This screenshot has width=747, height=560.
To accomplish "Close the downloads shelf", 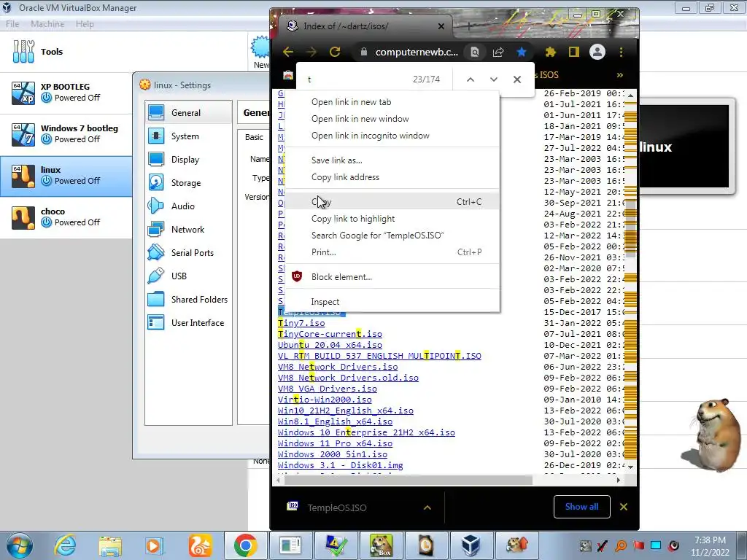I will pos(624,507).
